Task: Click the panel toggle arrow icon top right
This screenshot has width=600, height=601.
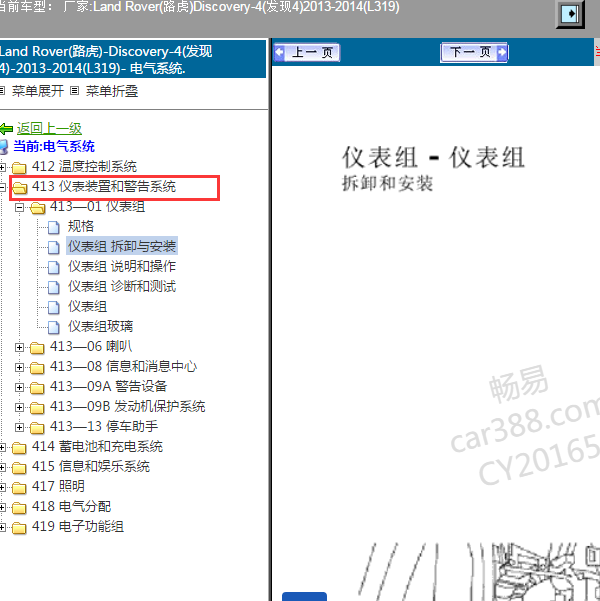Action: point(570,14)
